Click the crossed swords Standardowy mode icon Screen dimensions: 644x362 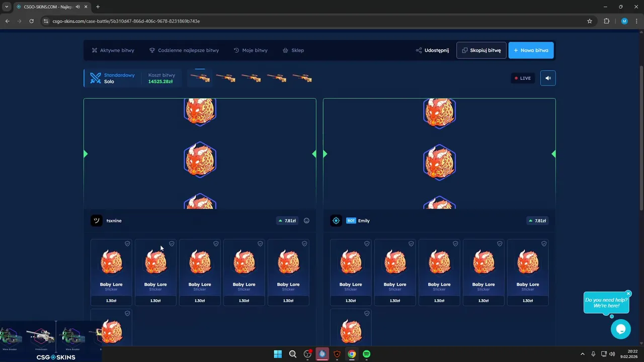[x=95, y=78]
